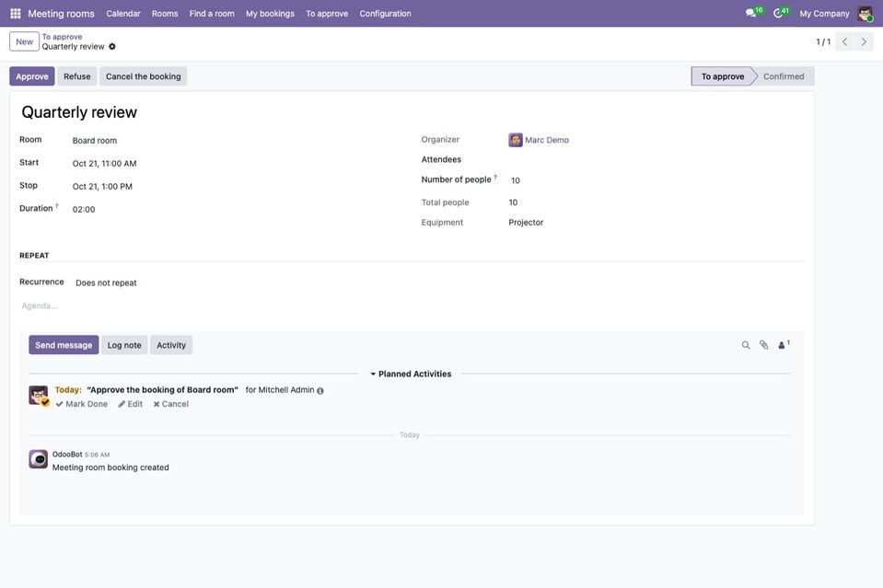Click the Mitchell Admin activity avatar
The image size is (883, 588).
[x=39, y=395]
